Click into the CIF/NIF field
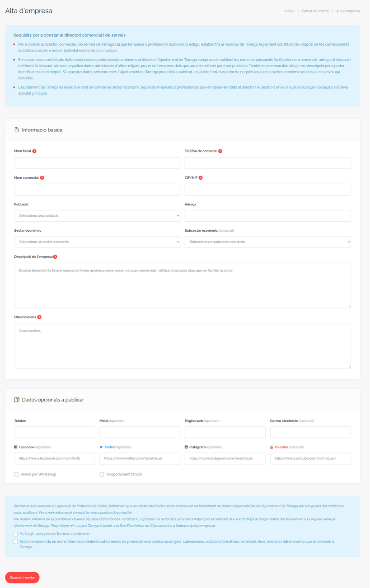This screenshot has height=588, width=370. coord(267,190)
